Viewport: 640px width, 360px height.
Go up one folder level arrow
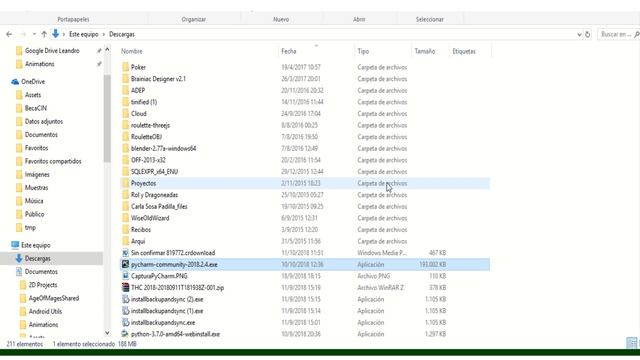click(x=44, y=34)
